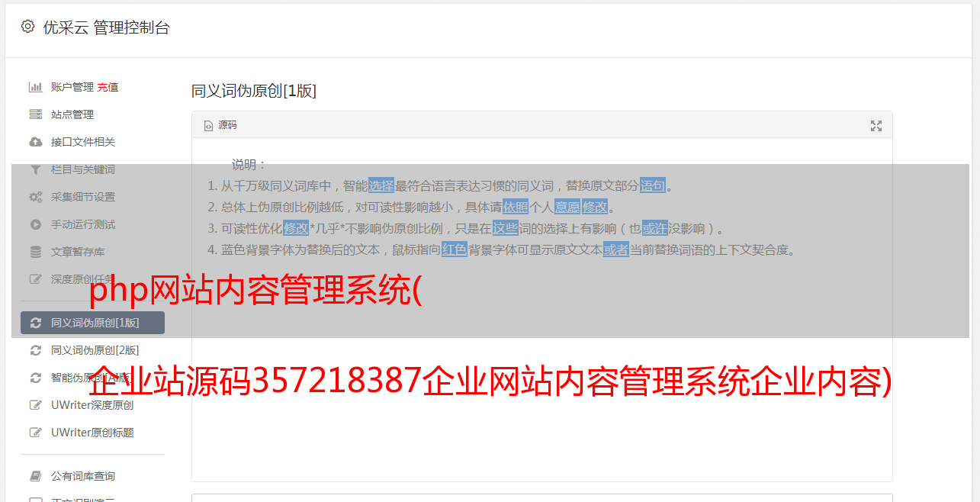Click the edit icon beside UWriter原创标题
This screenshot has height=502, width=980.
tap(35, 433)
